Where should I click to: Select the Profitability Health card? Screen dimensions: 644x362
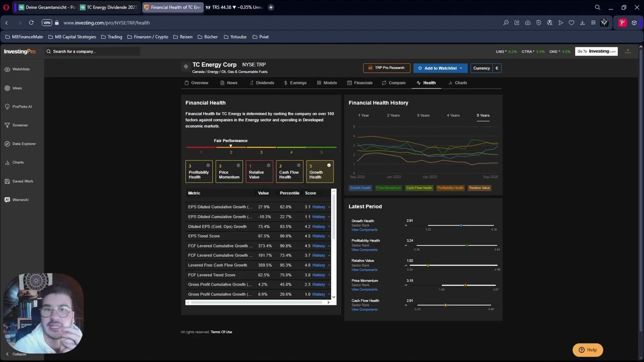(x=199, y=171)
